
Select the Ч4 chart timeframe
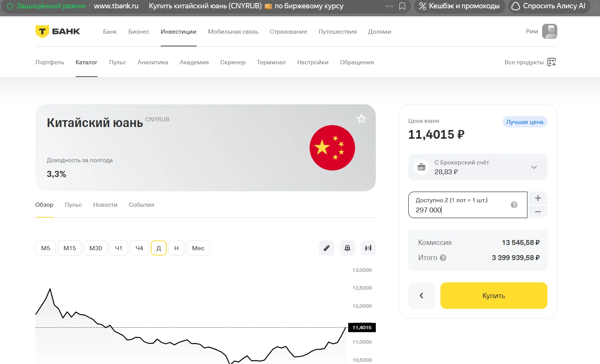click(x=140, y=248)
